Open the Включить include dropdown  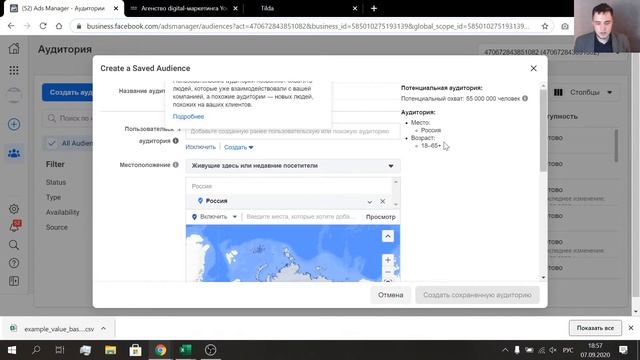pyautogui.click(x=214, y=217)
